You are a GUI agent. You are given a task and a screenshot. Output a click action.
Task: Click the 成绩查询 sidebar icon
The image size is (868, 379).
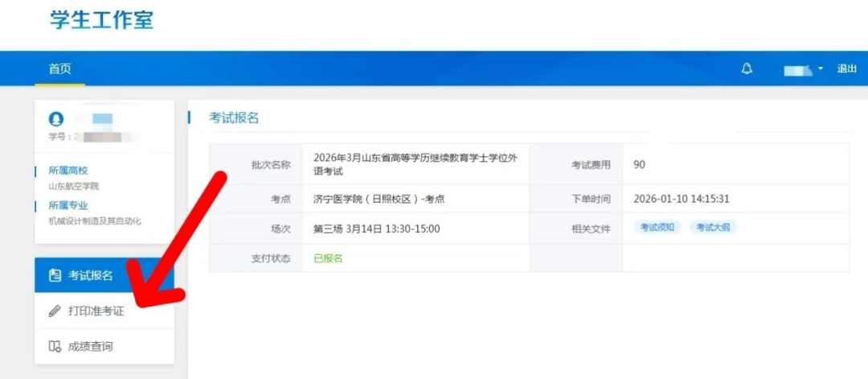point(55,347)
